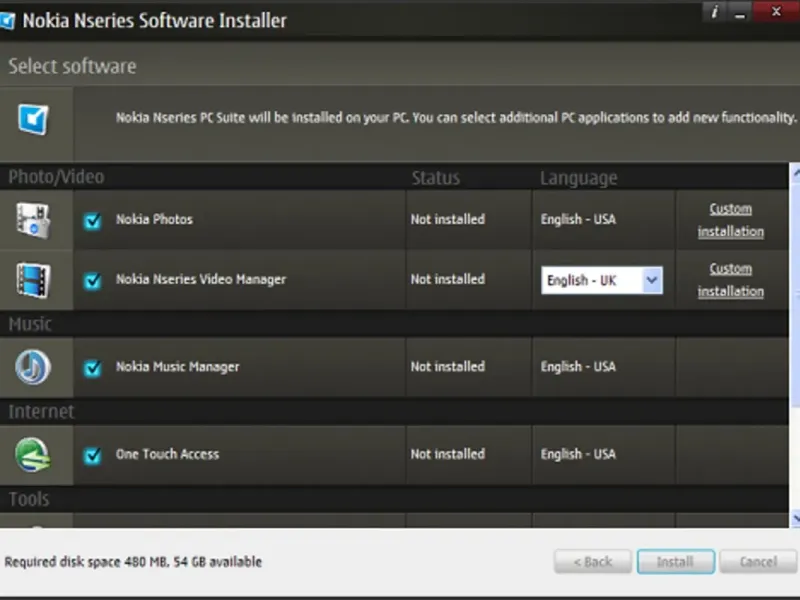Click the installer logo in the title bar
The height and width of the screenshot is (600, 800).
7,20
